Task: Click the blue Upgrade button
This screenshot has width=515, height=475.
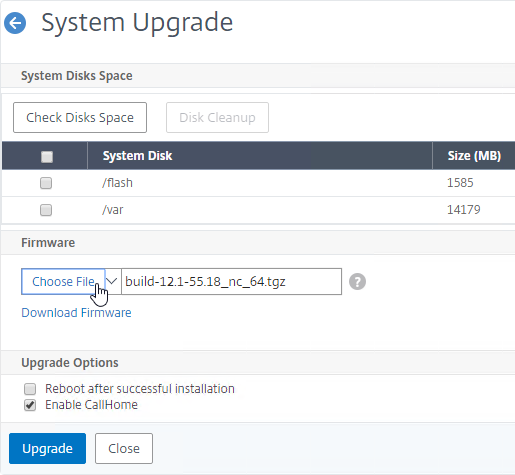Action: point(47,448)
